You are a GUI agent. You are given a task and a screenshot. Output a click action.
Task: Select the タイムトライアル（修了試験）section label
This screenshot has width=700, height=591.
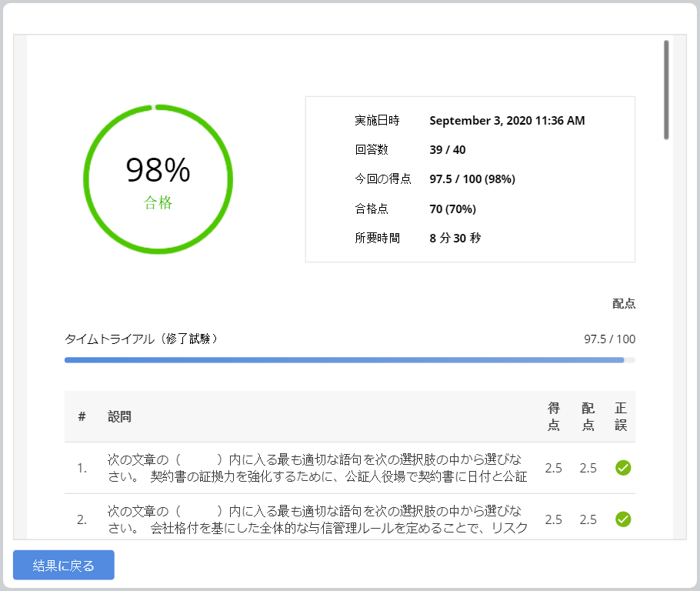pos(142,339)
